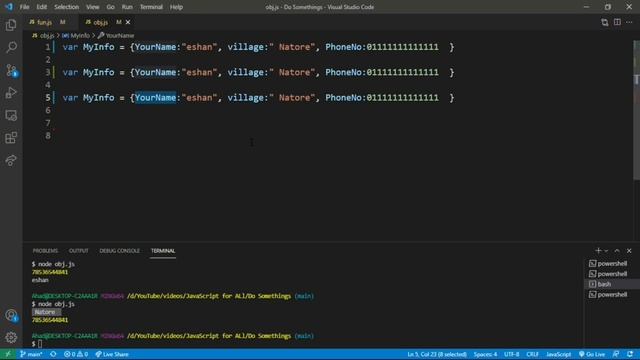Screen dimensions: 640x360
Task: Start Live Share from status bar
Action: [x=111, y=354]
